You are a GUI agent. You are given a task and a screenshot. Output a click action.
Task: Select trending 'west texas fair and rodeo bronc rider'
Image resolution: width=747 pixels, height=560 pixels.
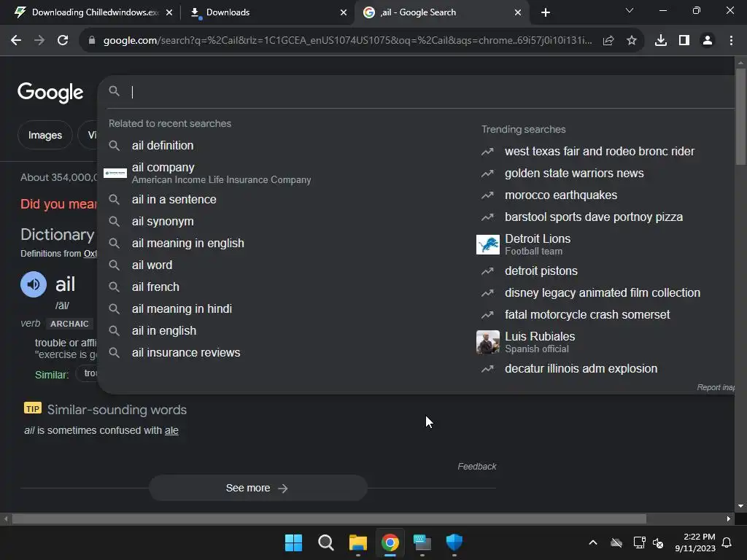pyautogui.click(x=600, y=151)
